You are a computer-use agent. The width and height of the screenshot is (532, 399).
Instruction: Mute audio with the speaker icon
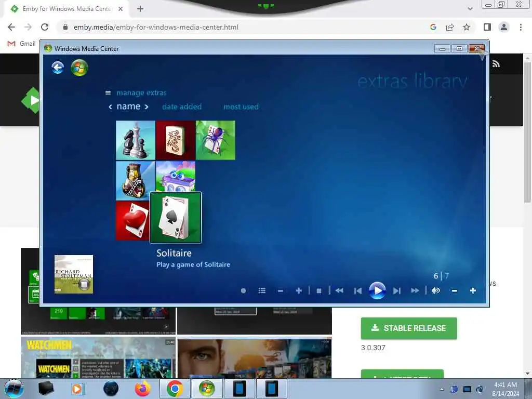(436, 291)
